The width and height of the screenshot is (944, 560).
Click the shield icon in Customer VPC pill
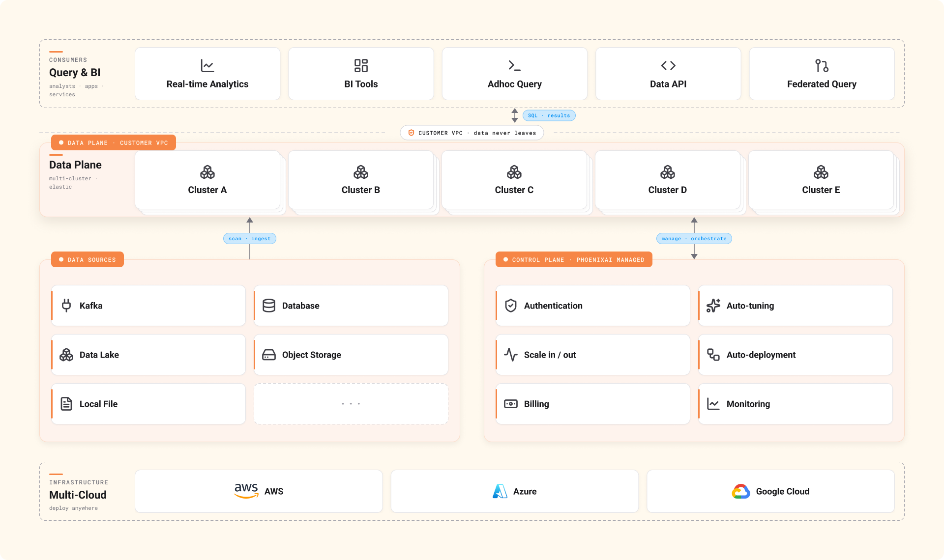pyautogui.click(x=411, y=133)
